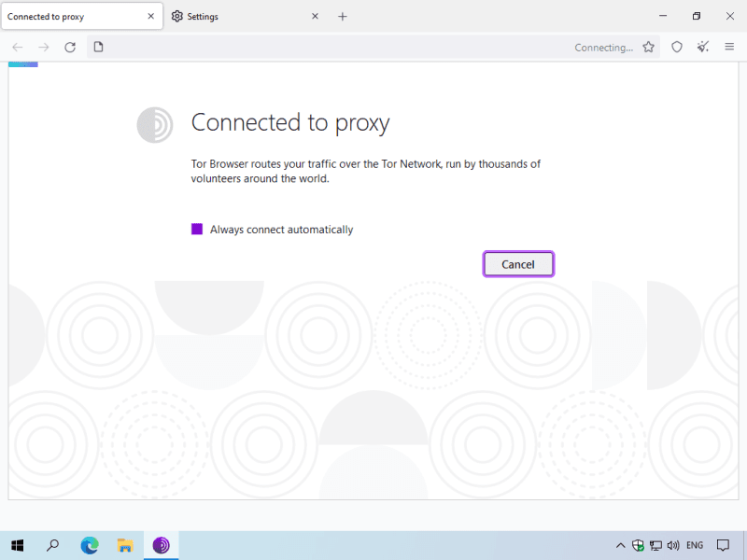Click the Forward navigation arrow

(43, 48)
